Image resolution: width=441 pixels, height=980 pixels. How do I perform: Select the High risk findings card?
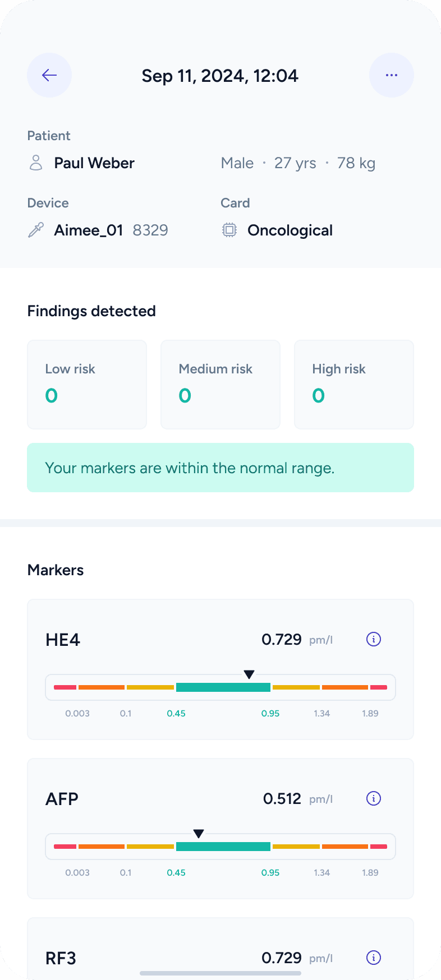tap(354, 385)
